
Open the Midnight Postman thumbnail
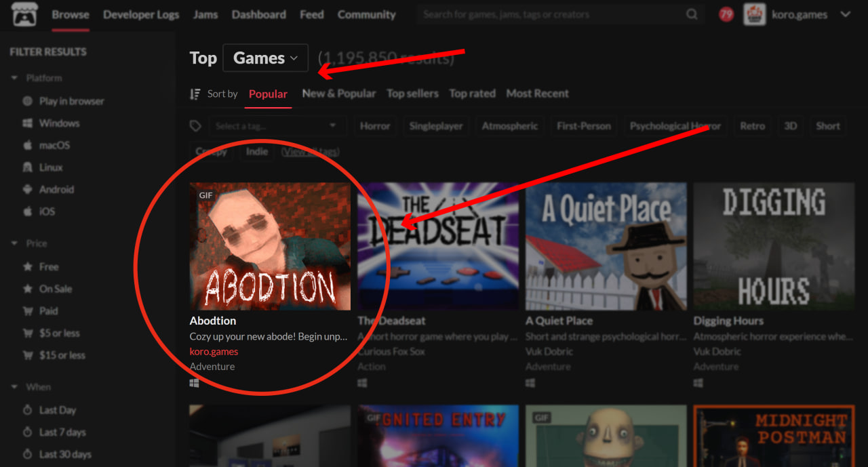(774, 436)
